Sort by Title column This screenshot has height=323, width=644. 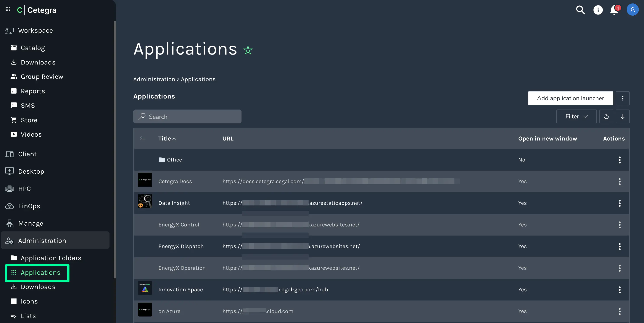tap(167, 138)
